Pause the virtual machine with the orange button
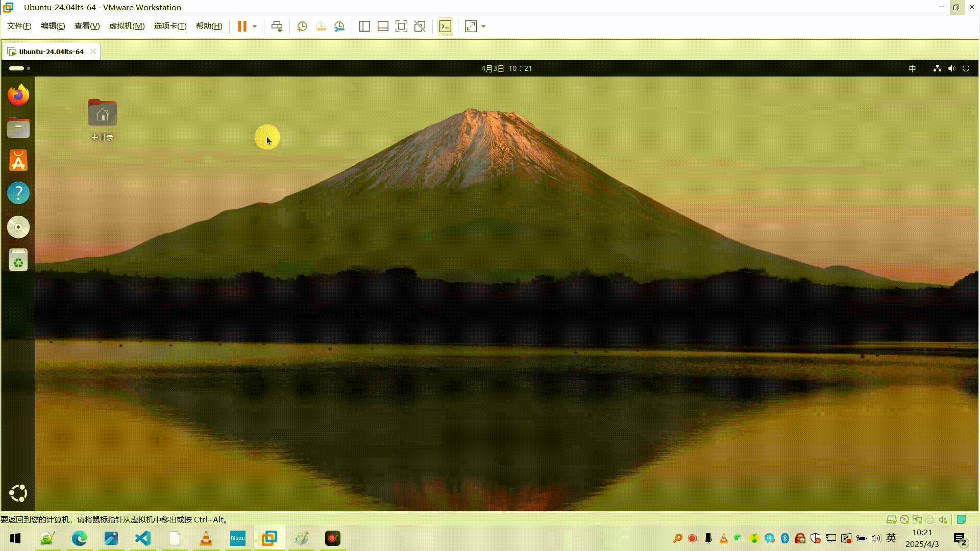 pos(242,27)
